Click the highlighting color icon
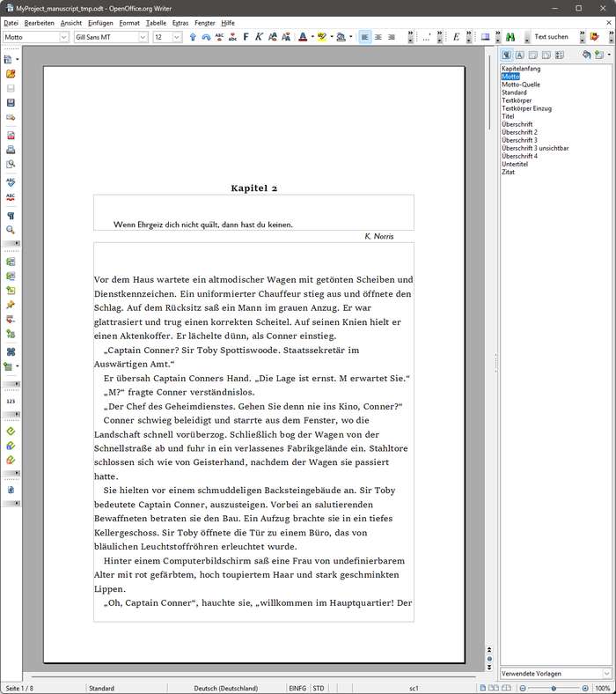 (322, 37)
